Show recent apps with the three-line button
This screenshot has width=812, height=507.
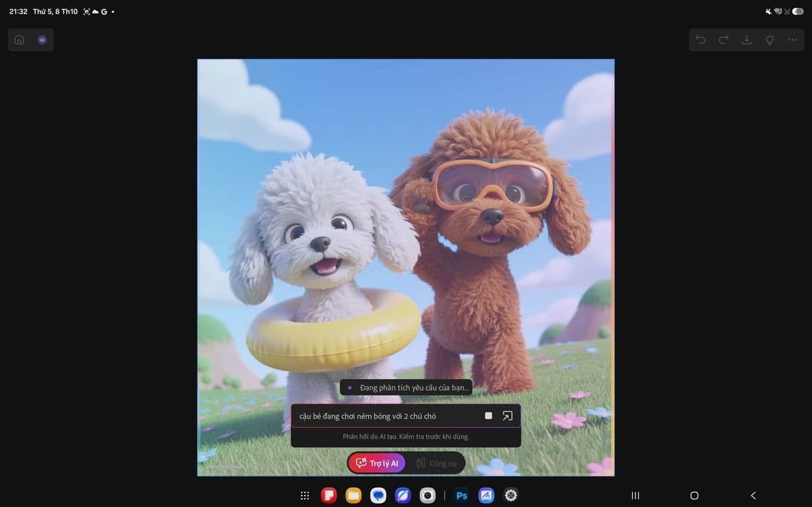pyautogui.click(x=635, y=495)
